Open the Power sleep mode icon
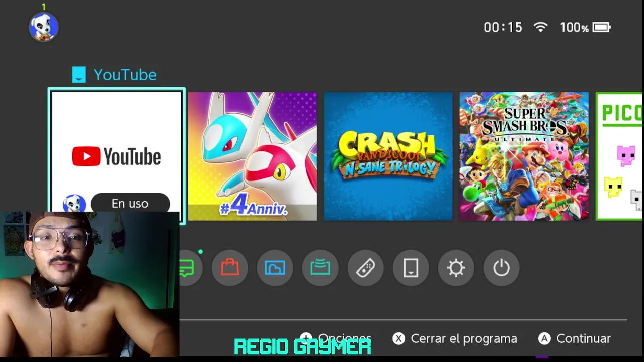This screenshot has width=644, height=362. pos(502,268)
